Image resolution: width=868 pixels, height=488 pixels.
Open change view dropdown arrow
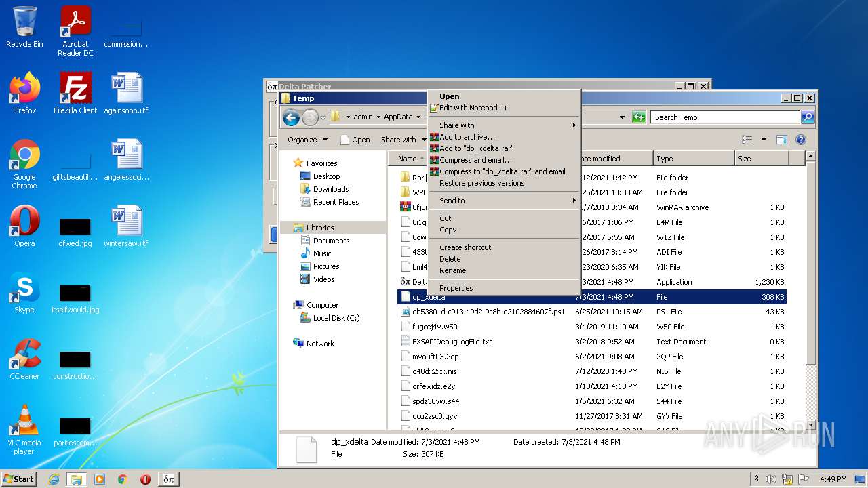tap(764, 140)
